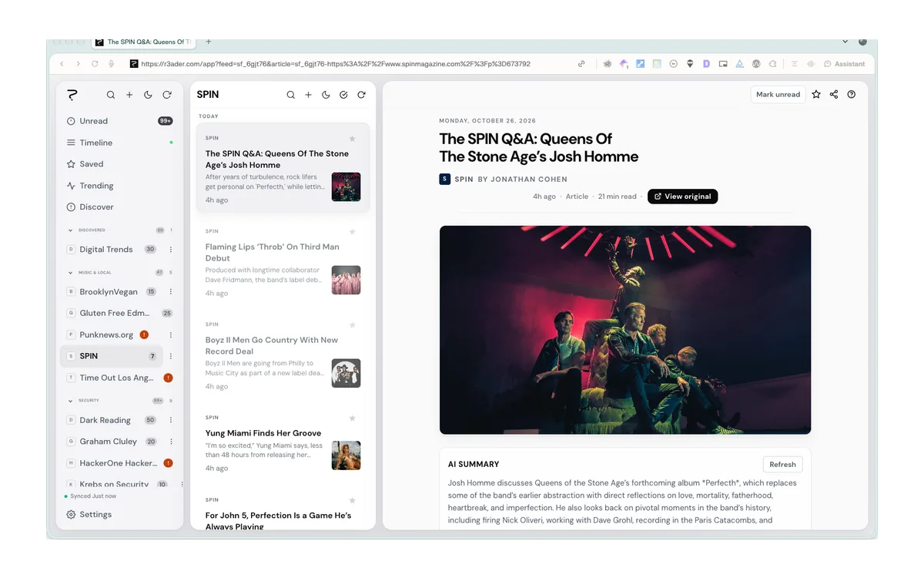The width and height of the screenshot is (924, 578).
Task: Collapse the Music & Local feed group
Action: click(70, 273)
